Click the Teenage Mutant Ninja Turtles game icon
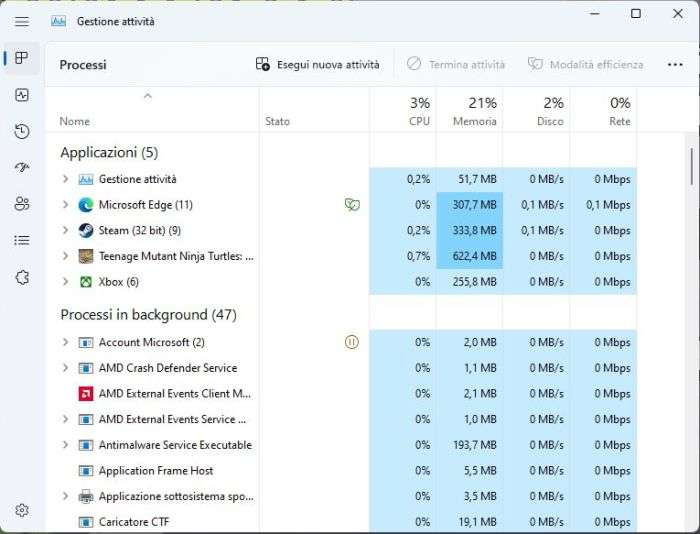This screenshot has height=534, width=700. (86, 256)
